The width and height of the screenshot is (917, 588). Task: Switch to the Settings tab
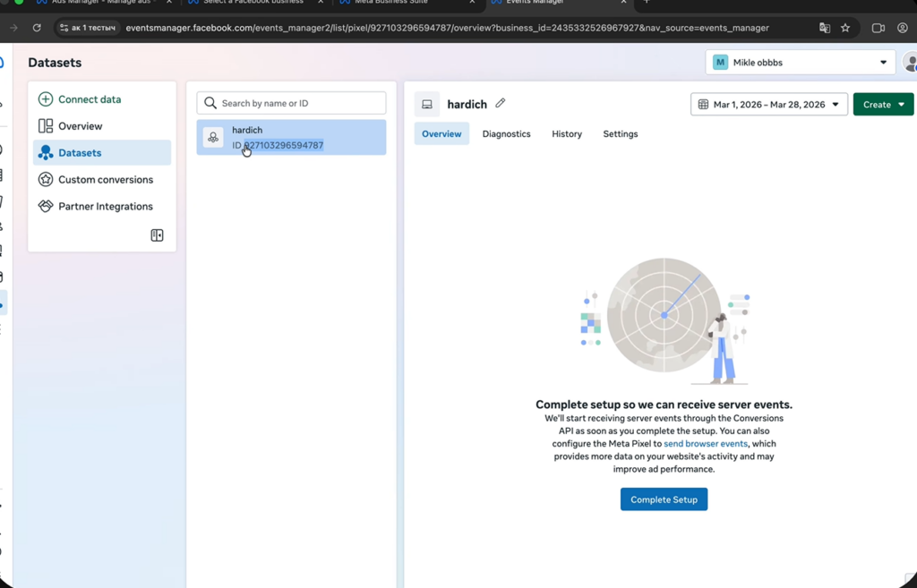pyautogui.click(x=621, y=134)
